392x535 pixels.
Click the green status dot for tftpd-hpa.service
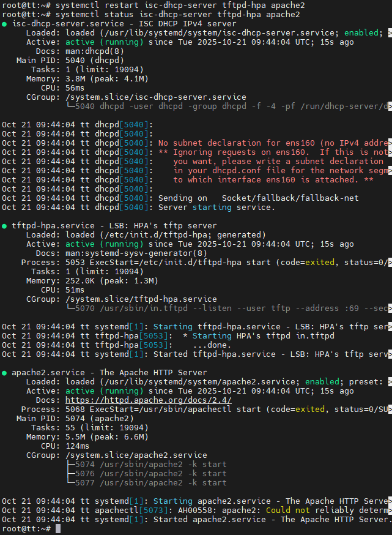(4, 226)
